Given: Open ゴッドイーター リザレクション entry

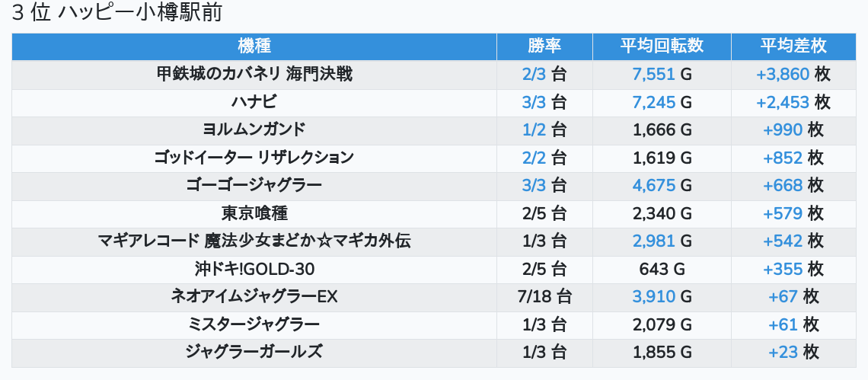Looking at the screenshot, I should point(254,158).
